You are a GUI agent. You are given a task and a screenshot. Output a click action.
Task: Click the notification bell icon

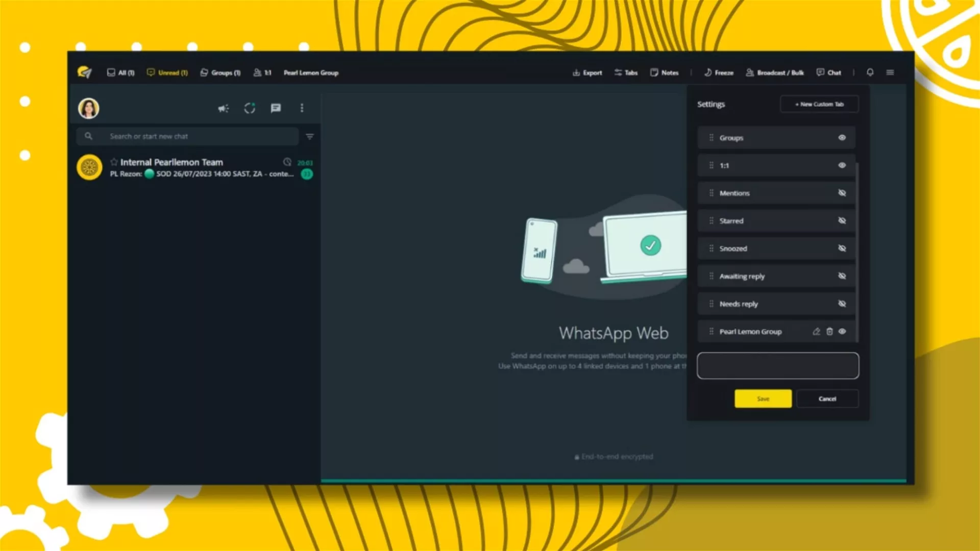point(870,72)
